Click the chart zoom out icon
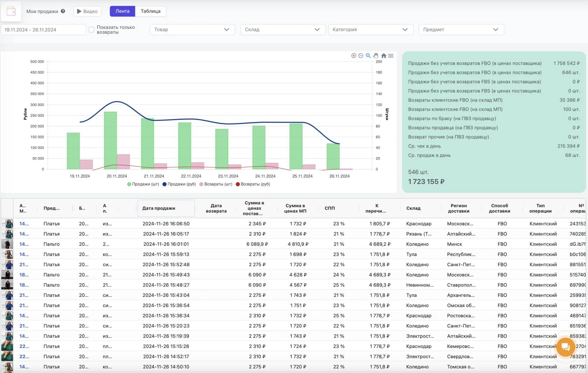This screenshot has width=588, height=373. [360, 56]
